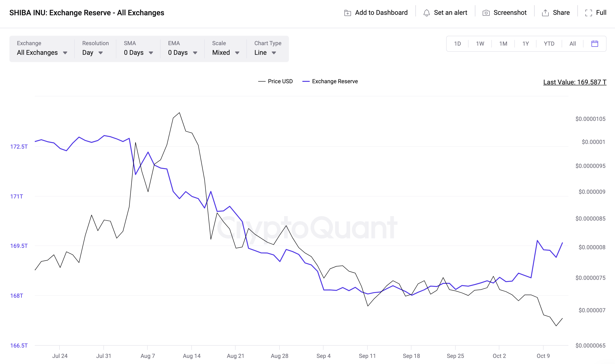Click the Jul 24 date axis label
Image resolution: width=615 pixels, height=364 pixels.
coord(60,356)
